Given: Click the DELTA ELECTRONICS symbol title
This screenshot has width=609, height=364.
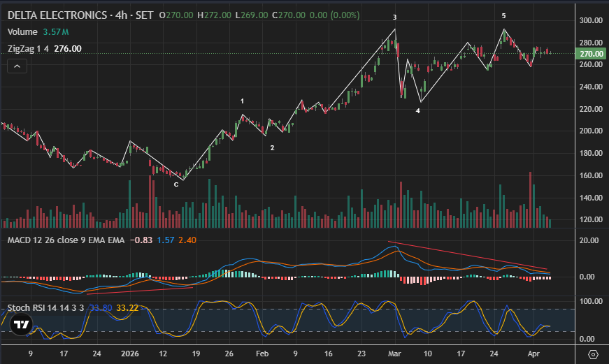Looking at the screenshot, I should (57, 15).
